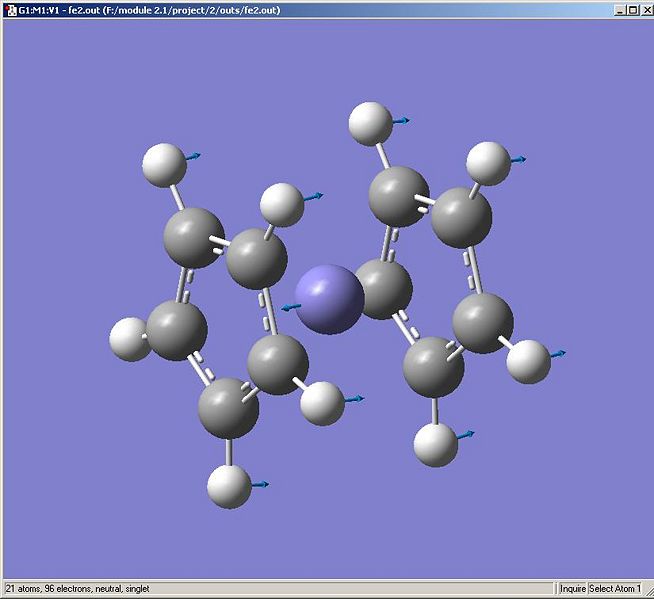
Task: Select the carbon atom attached to the leftmost hydrogen
Action: (x=177, y=330)
